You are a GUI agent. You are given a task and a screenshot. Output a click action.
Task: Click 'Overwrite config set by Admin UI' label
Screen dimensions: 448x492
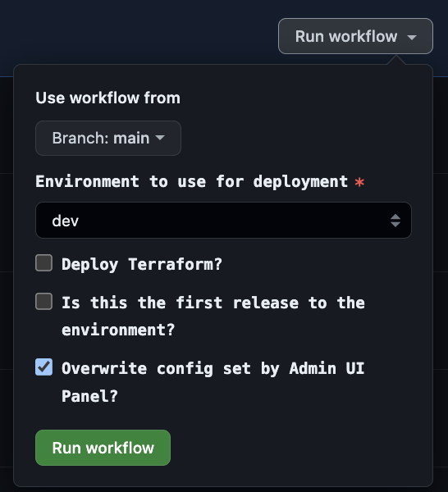point(213,382)
